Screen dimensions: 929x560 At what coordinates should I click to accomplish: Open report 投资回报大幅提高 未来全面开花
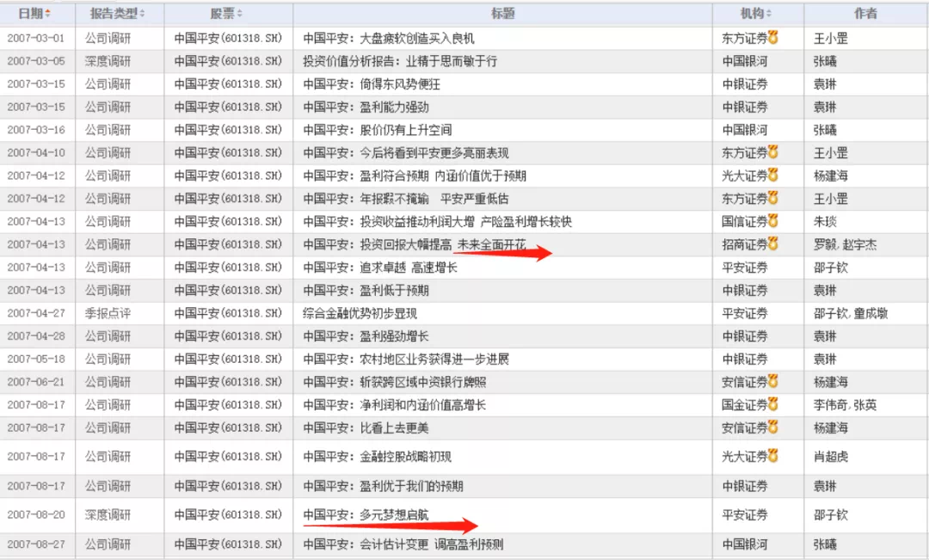[x=443, y=244]
